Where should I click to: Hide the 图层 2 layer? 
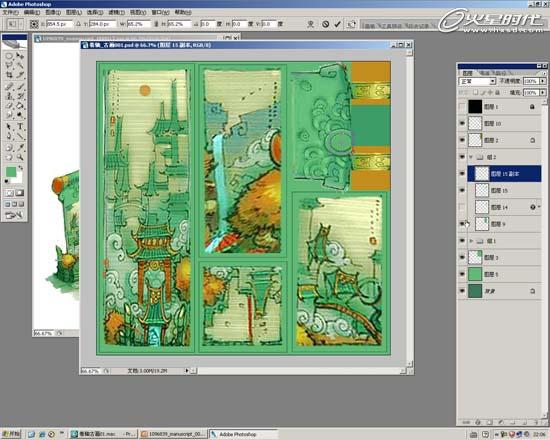pos(462,140)
